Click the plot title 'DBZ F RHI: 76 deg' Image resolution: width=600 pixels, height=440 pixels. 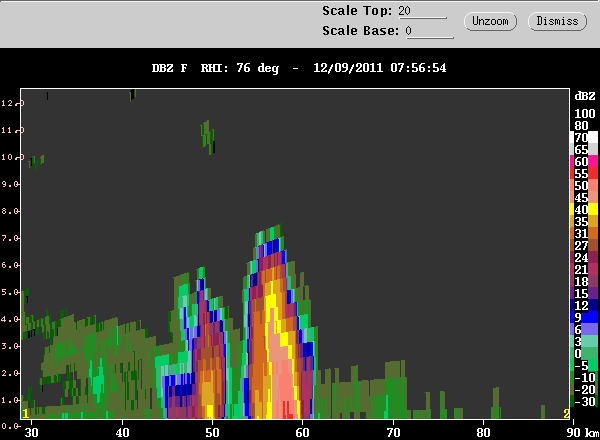(215, 68)
